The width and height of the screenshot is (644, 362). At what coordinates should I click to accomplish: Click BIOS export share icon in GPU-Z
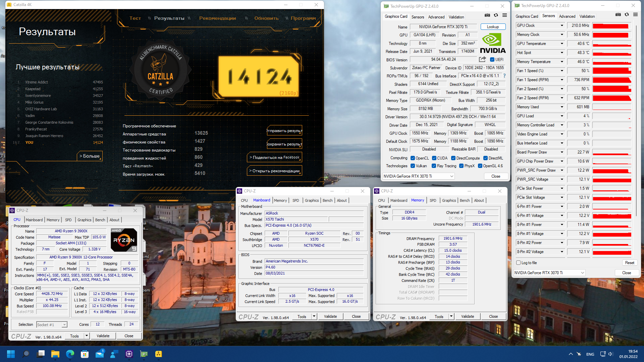pyautogui.click(x=482, y=59)
